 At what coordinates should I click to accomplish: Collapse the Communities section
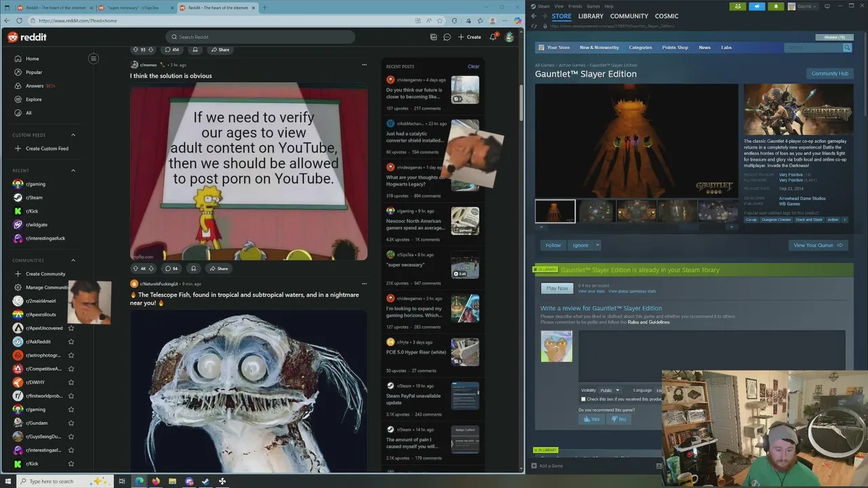coord(73,260)
